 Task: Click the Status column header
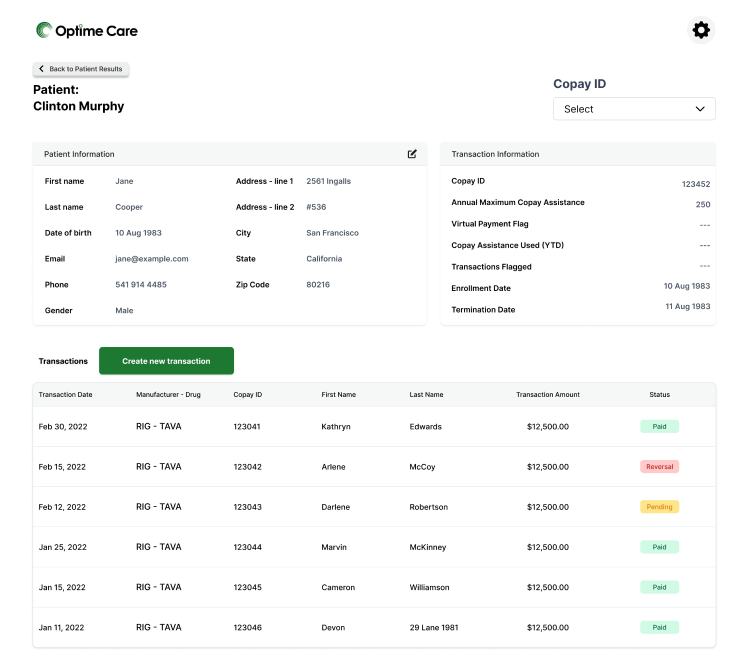pos(659,395)
